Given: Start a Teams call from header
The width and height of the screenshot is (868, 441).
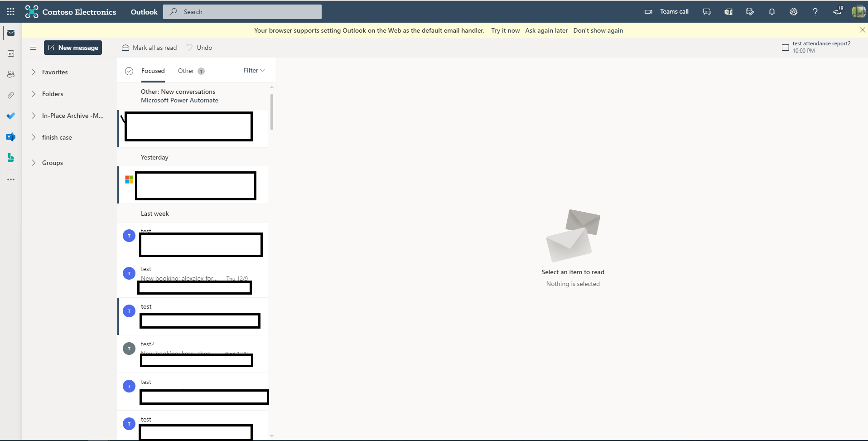Looking at the screenshot, I should point(666,12).
